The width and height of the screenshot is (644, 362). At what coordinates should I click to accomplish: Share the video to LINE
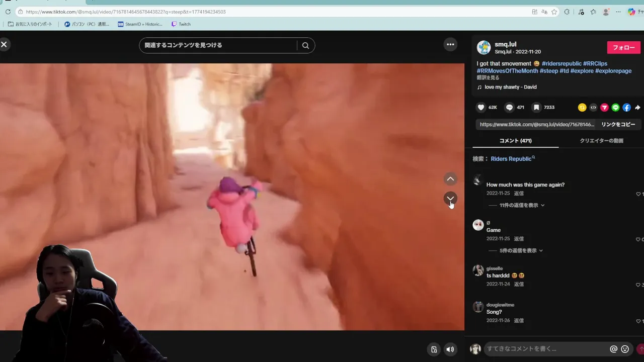coord(615,108)
